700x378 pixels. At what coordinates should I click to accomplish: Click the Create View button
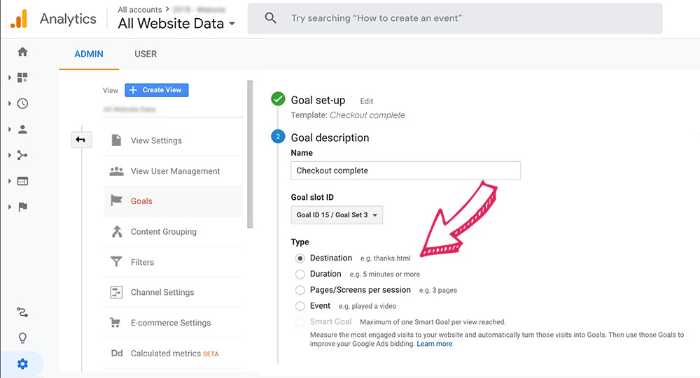[x=157, y=90]
